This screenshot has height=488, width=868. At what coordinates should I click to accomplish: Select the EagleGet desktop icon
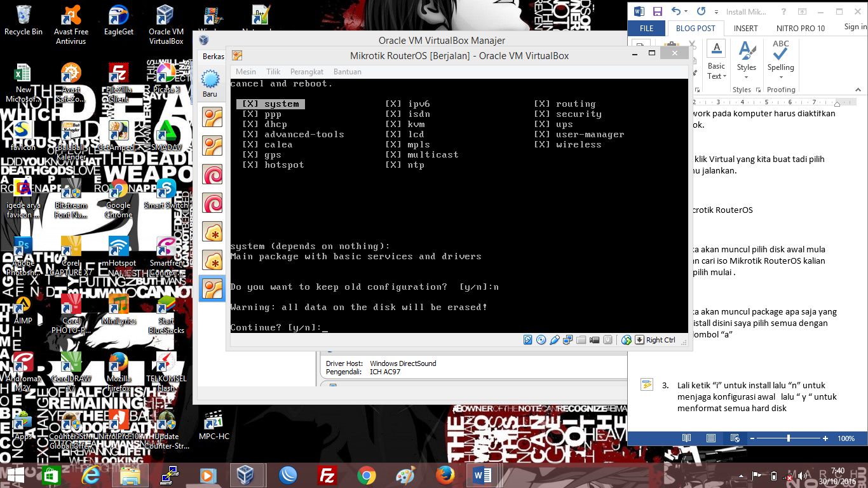coord(119,20)
